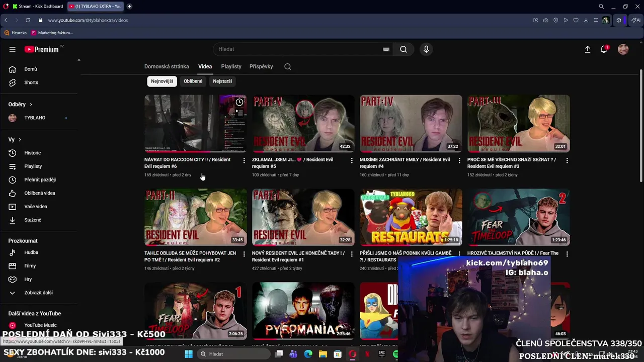This screenshot has height=362, width=644.
Task: Reload the page with browser refresh icon
Action: click(28, 20)
